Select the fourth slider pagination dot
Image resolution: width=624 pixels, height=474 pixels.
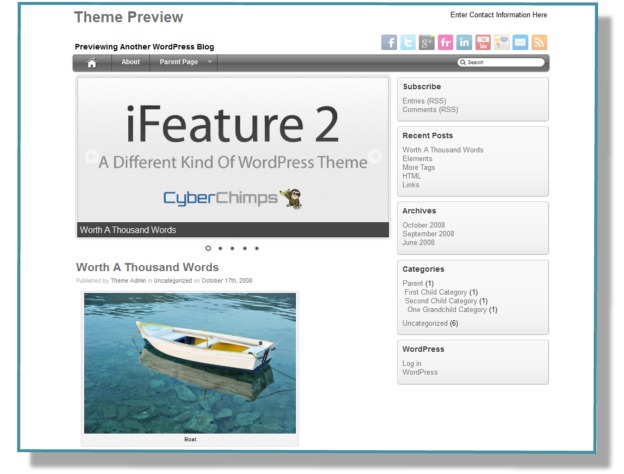[245, 248]
